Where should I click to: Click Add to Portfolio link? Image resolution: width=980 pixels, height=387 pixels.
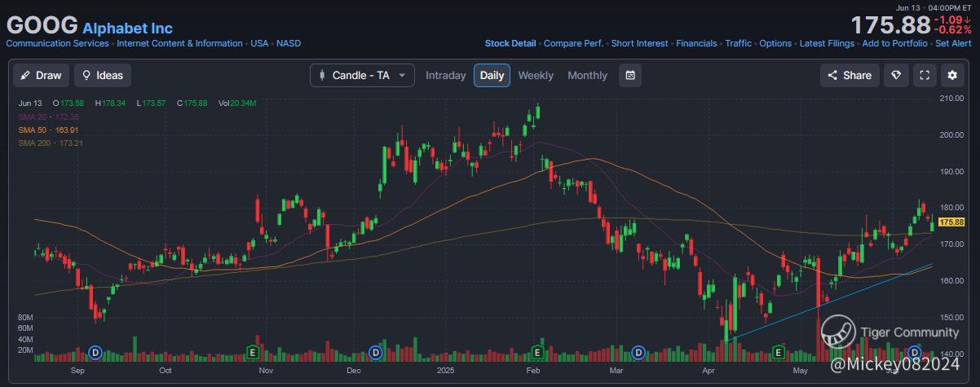click(894, 43)
